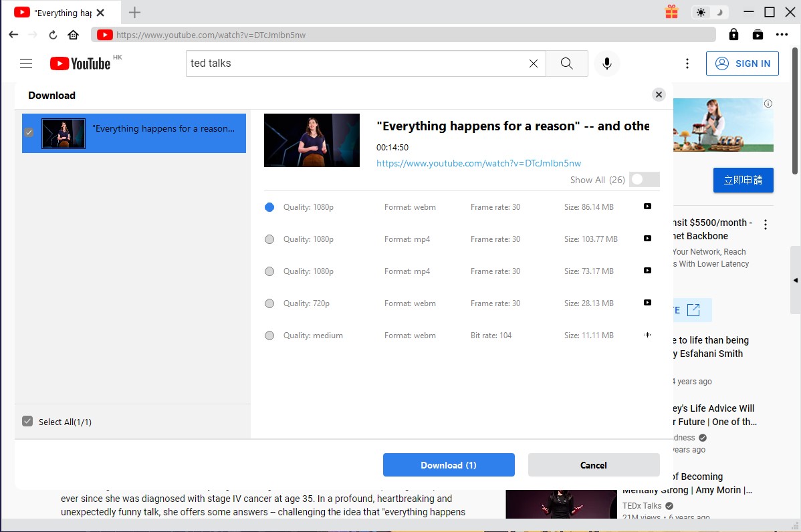Click the lock icon beside the address bar
801x532 pixels.
[x=733, y=35]
